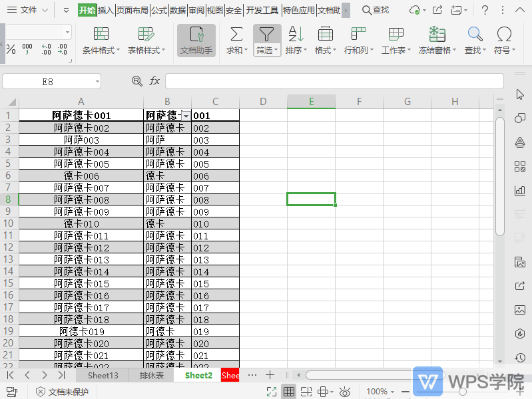Switch to the Insert (插入) tab
The image size is (532, 399).
(x=105, y=10)
